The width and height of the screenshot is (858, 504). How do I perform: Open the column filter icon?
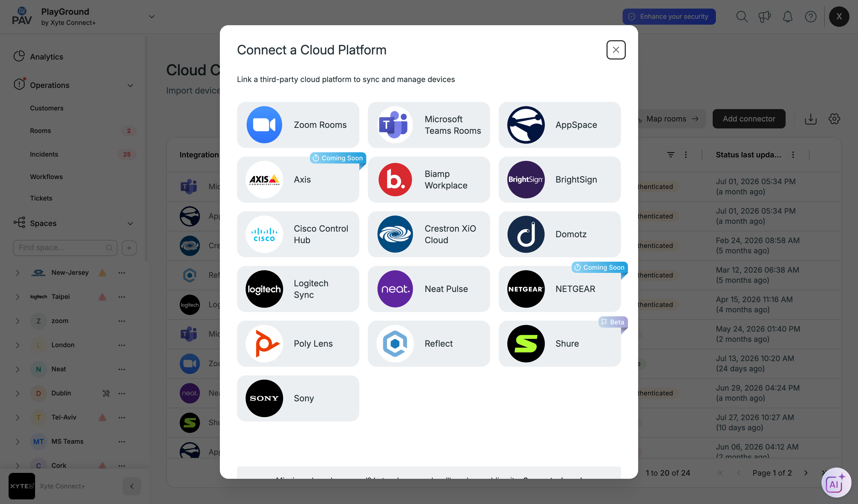pos(670,155)
